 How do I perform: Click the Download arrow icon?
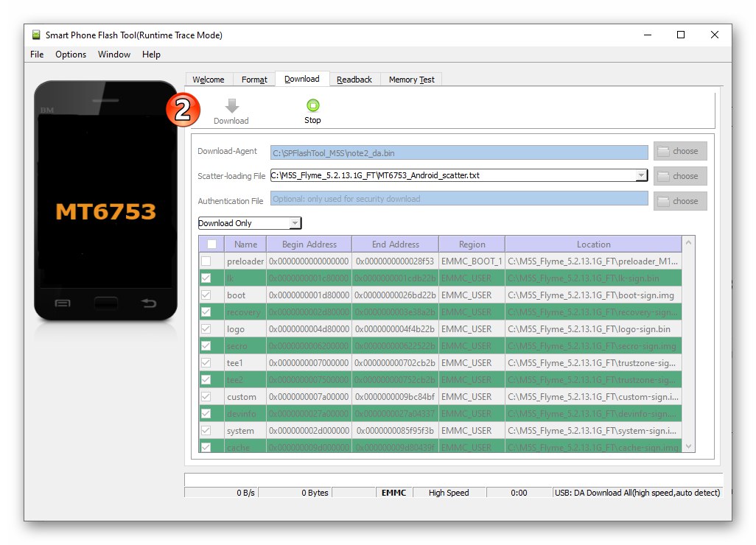pos(231,104)
